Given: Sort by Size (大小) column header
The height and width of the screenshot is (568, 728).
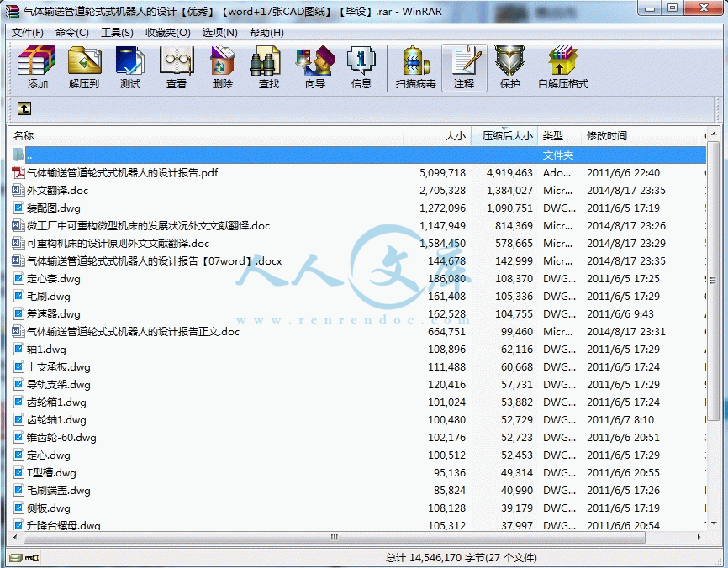Looking at the screenshot, I should (437, 135).
